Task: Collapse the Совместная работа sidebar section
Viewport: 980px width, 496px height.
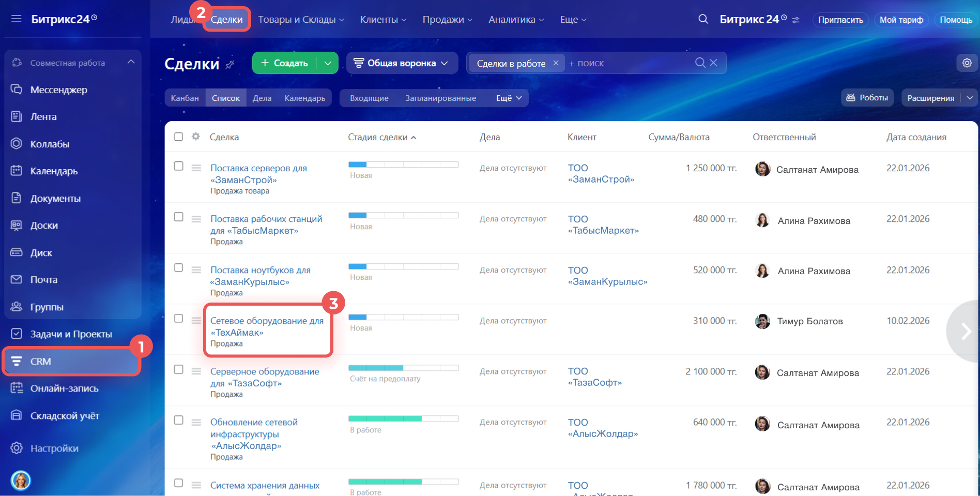Action: [x=131, y=62]
